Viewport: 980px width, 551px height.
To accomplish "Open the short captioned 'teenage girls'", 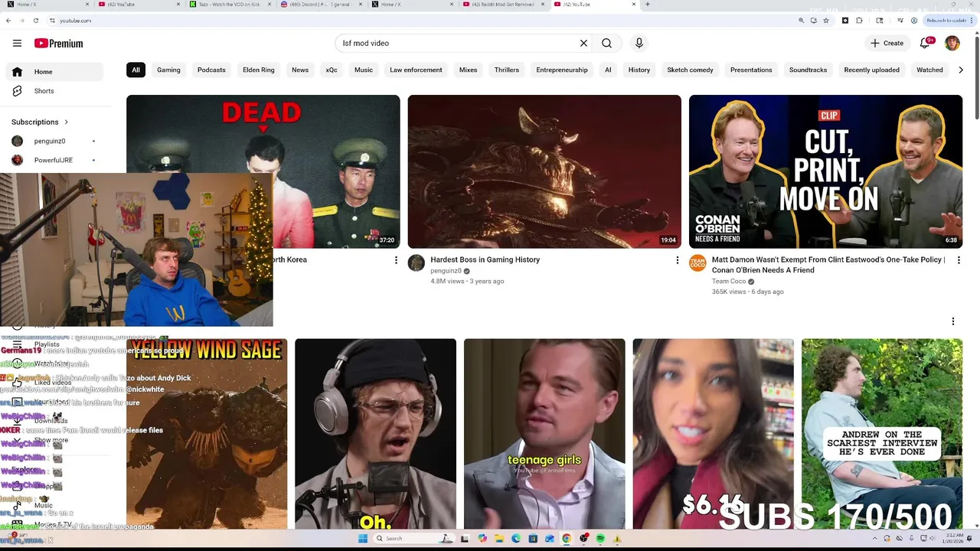I will pos(544,434).
